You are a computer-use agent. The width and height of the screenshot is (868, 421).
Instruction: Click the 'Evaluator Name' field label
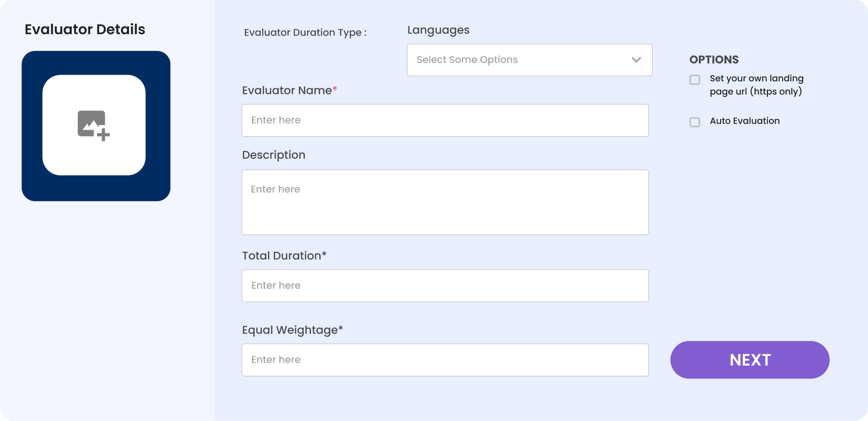[x=287, y=91]
